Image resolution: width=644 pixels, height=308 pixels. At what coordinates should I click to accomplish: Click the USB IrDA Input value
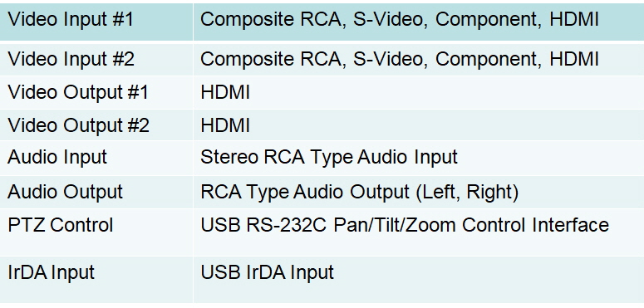tap(267, 272)
